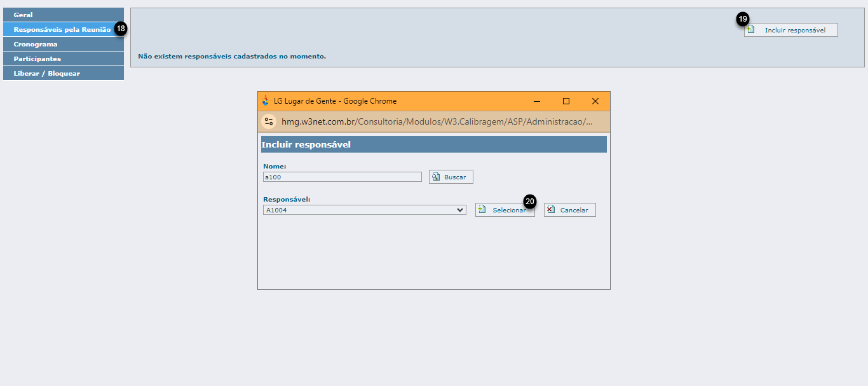Open Liberar / Bloquear section
The width and height of the screenshot is (868, 386).
pyautogui.click(x=64, y=73)
